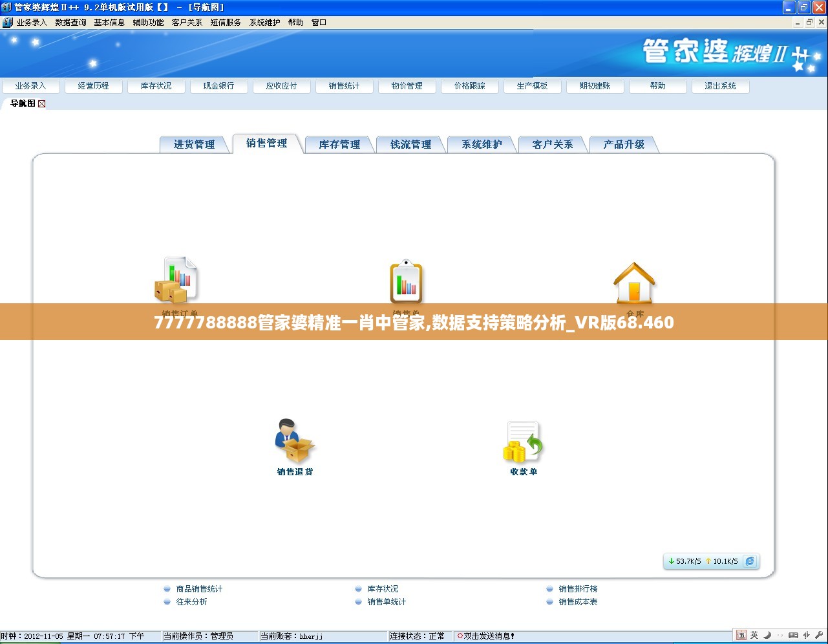Click the 经营历程 toolbar button
This screenshot has width=828, height=644.
tap(93, 86)
